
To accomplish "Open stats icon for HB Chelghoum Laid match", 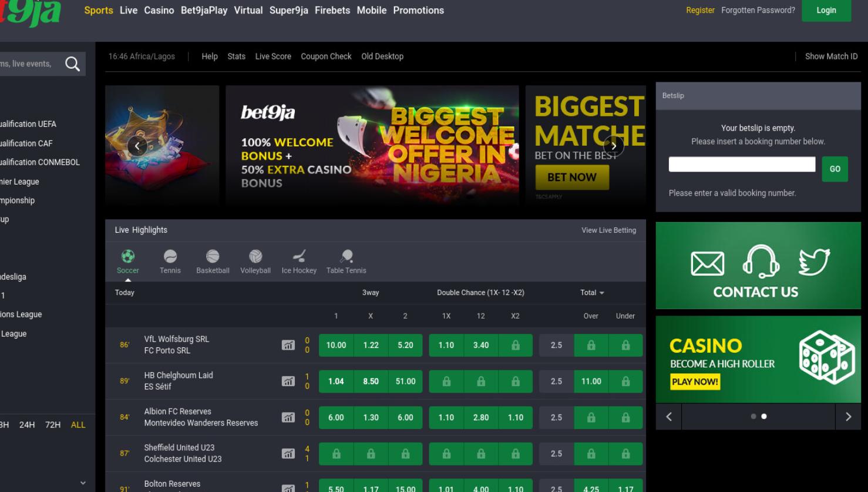I will click(x=288, y=381).
